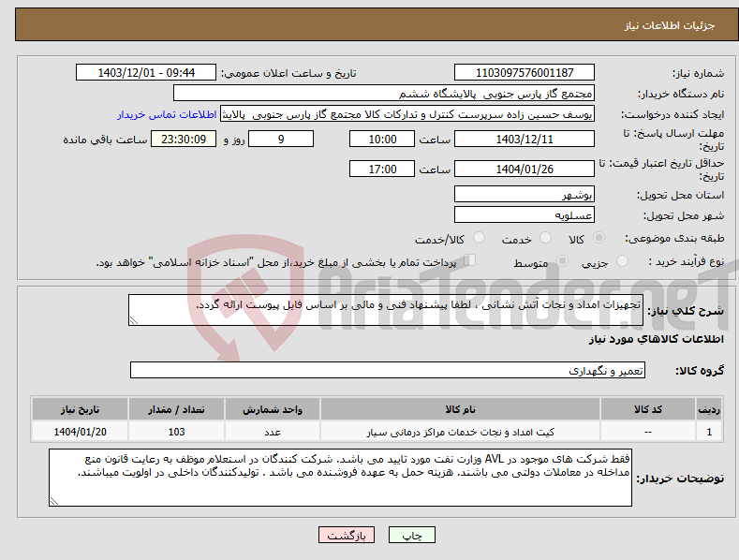Click the row number cell 1
The image size is (739, 560).
click(709, 432)
